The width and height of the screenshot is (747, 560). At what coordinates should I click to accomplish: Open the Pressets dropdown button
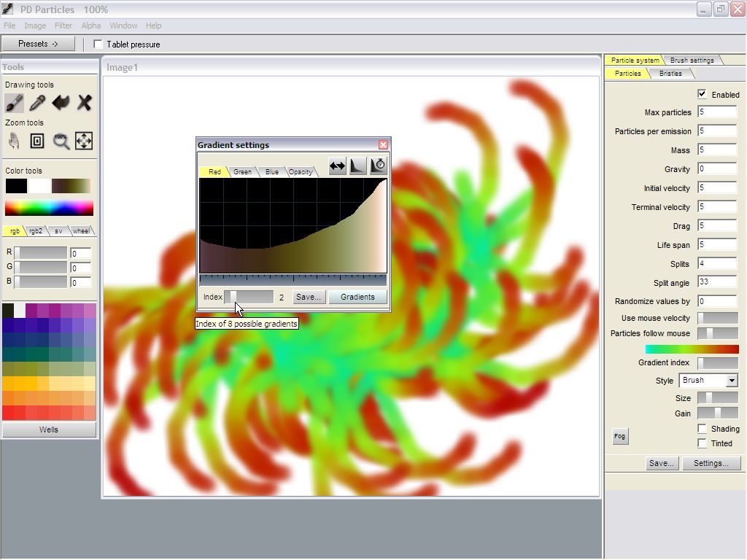point(38,44)
